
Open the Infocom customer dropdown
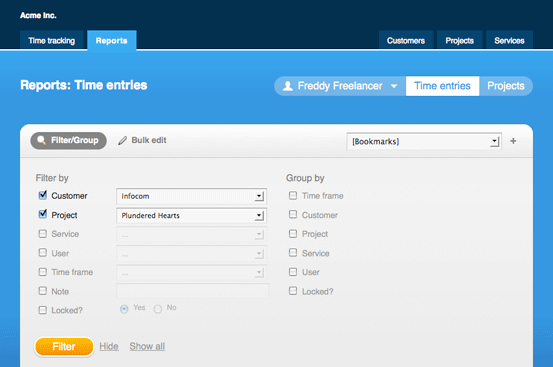click(x=191, y=196)
